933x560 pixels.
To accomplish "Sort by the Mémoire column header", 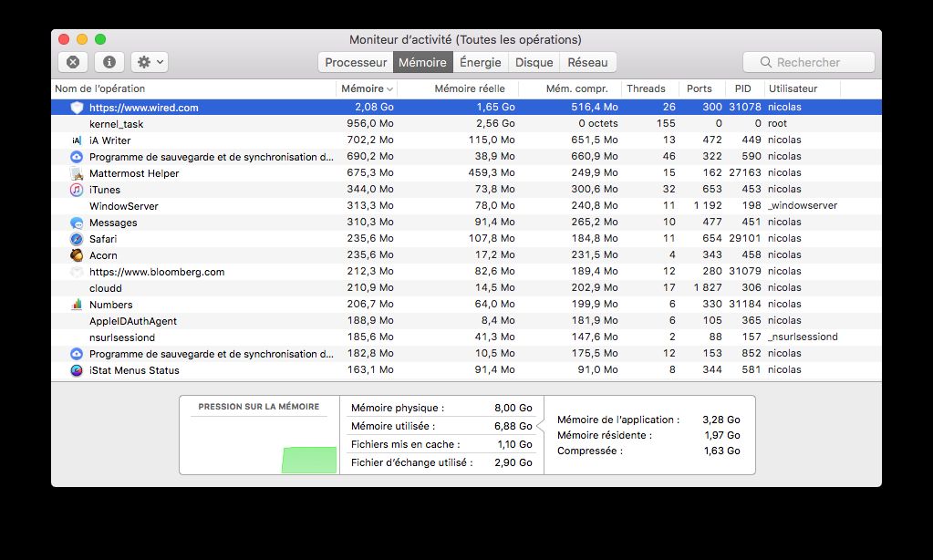I will [366, 88].
